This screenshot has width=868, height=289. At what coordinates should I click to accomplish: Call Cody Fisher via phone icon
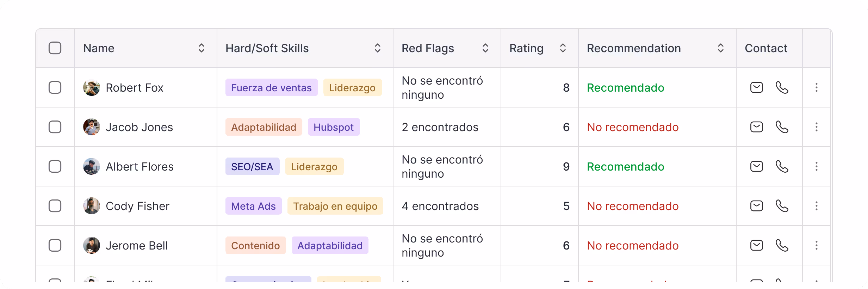click(782, 206)
